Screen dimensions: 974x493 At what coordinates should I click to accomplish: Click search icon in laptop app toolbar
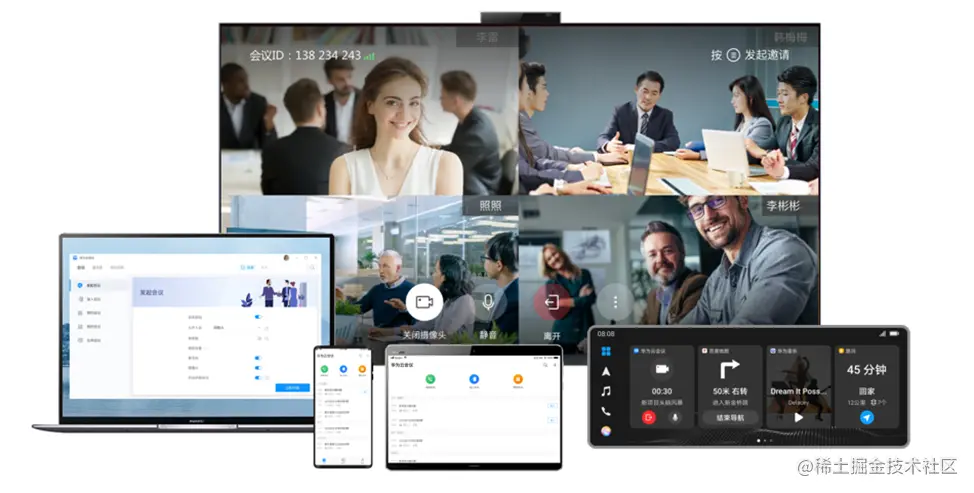(x=311, y=268)
